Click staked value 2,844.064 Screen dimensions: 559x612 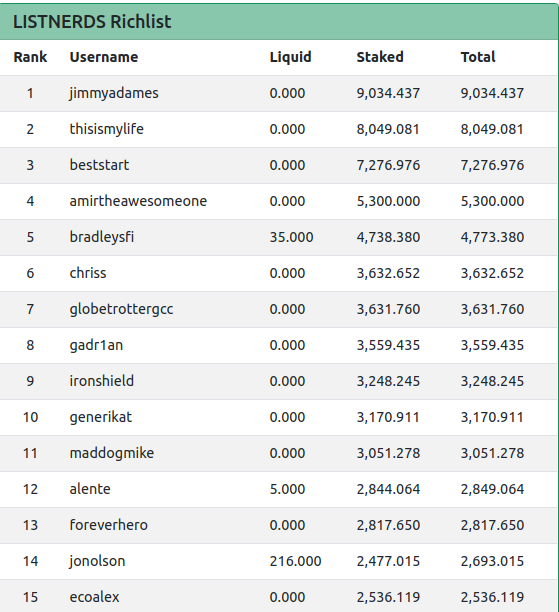point(388,489)
